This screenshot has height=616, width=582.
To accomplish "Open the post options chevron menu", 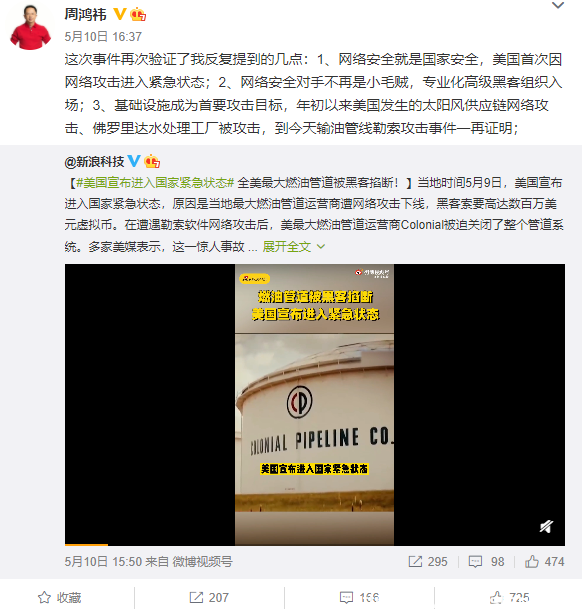I will 558,5.
